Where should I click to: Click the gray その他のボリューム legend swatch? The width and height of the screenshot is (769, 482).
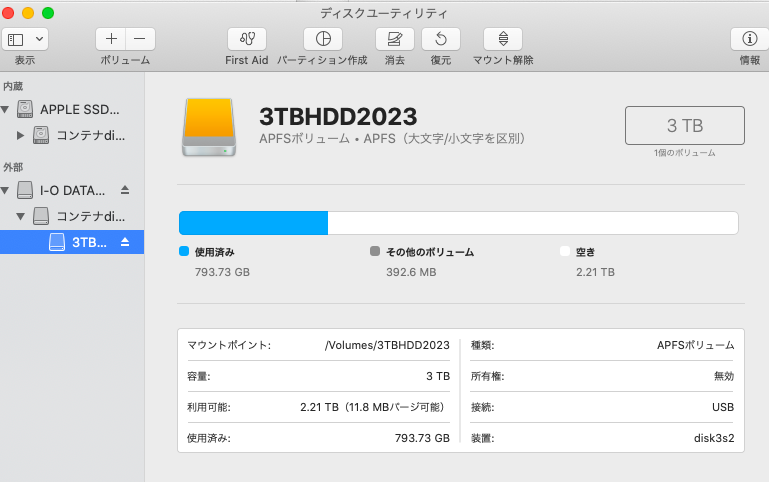(x=375, y=252)
